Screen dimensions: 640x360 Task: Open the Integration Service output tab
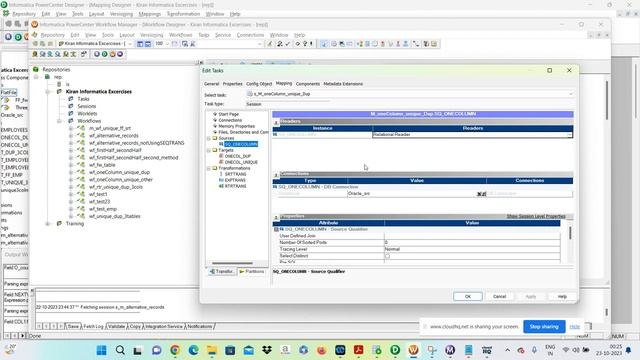point(164,327)
